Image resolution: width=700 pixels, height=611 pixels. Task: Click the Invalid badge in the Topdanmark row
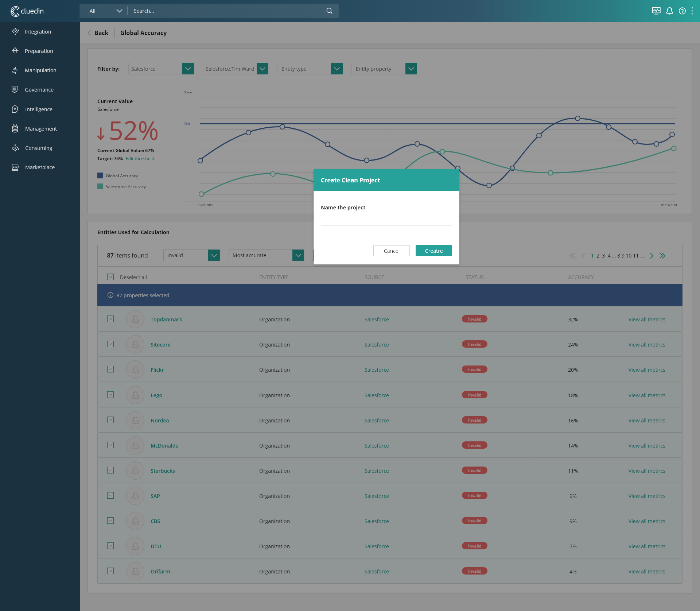(475, 319)
